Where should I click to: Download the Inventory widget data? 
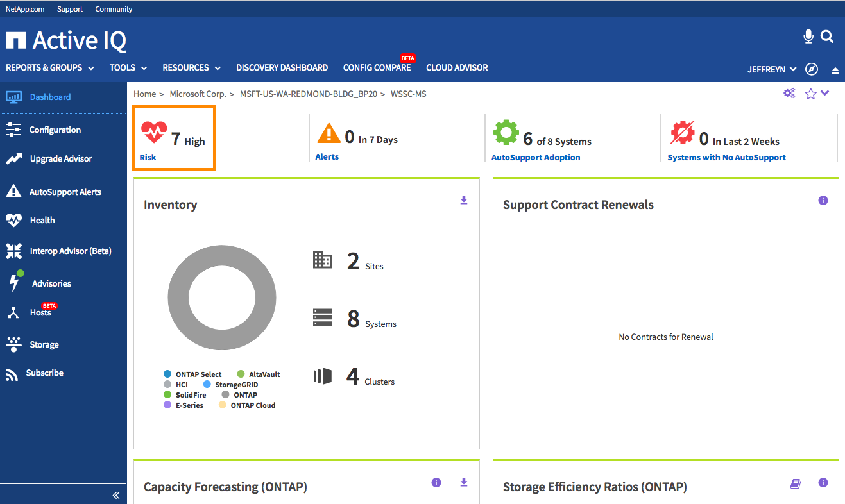(x=464, y=201)
